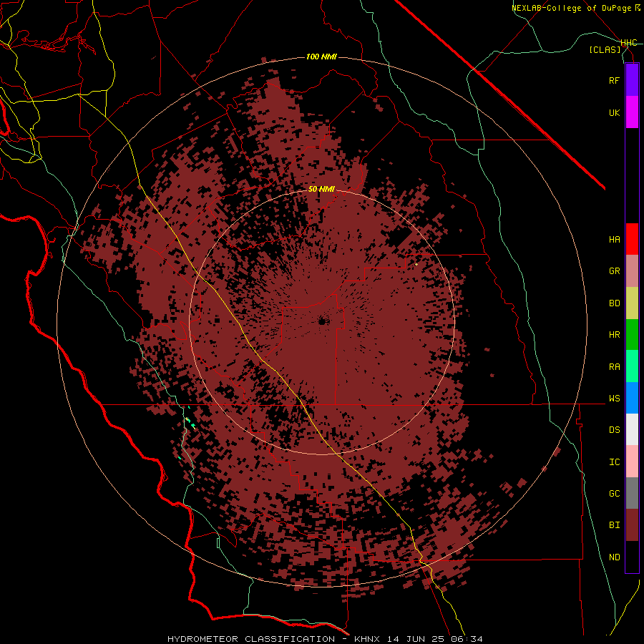Click the WS legend label

click(x=614, y=398)
